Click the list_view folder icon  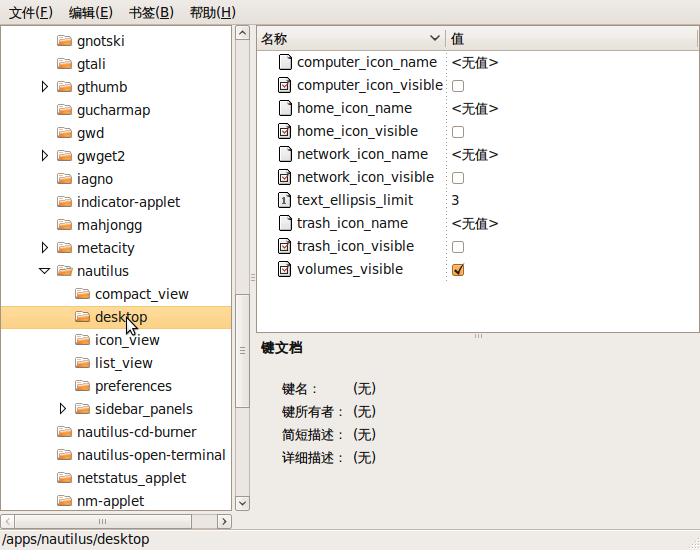[83, 362]
